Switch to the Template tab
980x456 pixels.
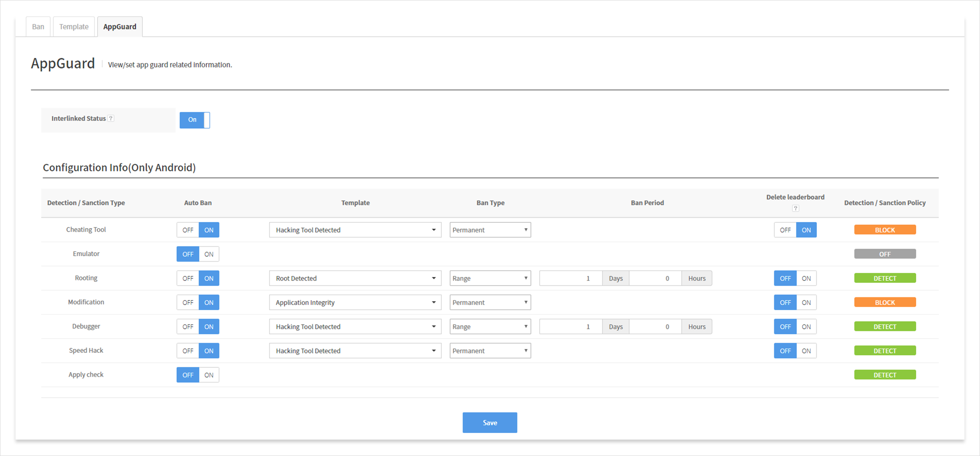74,27
